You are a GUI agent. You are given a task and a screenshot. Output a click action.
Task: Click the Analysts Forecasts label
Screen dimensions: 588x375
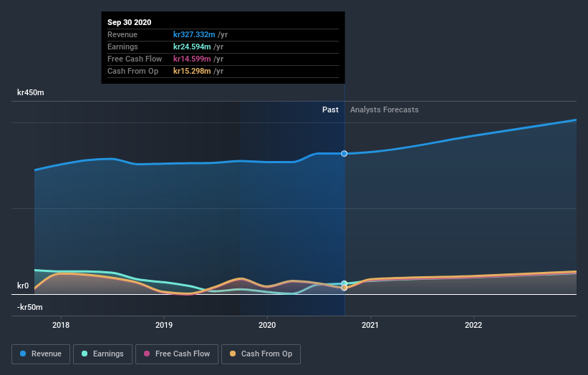(x=385, y=109)
